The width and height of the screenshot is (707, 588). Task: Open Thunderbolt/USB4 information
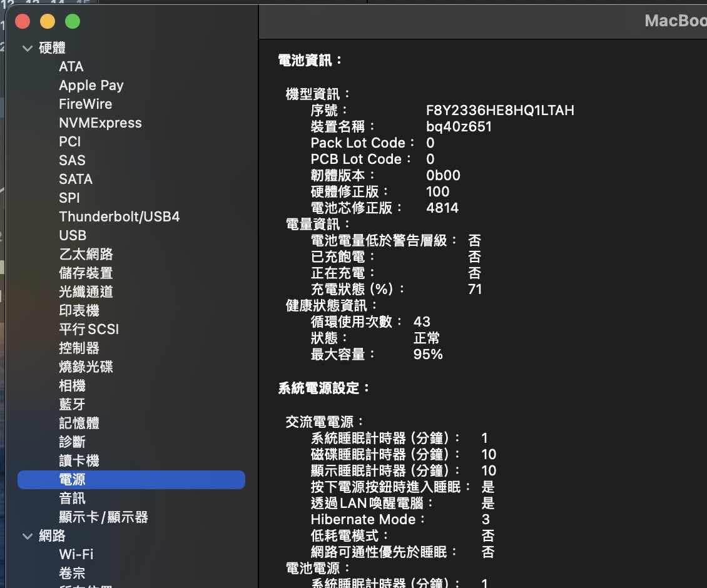(x=119, y=217)
